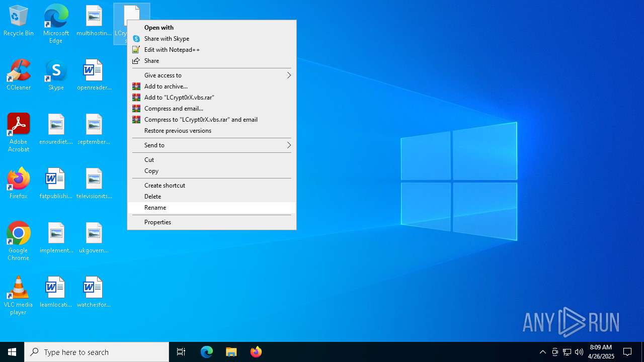Choose Restore previous versions
The height and width of the screenshot is (362, 644).
212,131
